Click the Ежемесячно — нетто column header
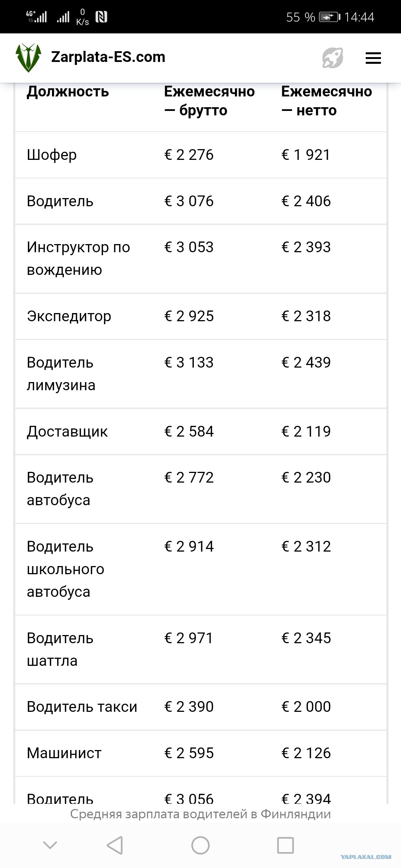This screenshot has height=868, width=401. 326,101
